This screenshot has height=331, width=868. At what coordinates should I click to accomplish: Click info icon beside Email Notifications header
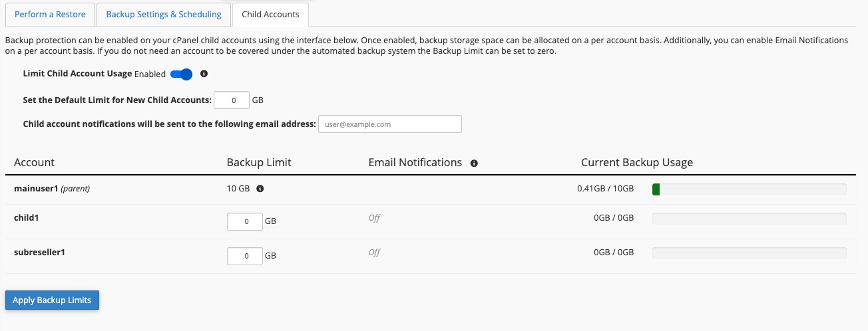(474, 163)
